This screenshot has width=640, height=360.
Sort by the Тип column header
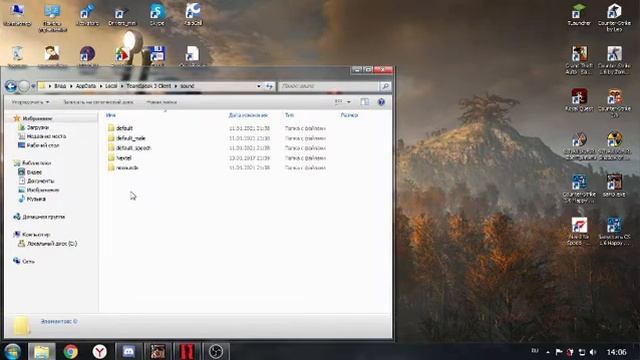[289, 116]
